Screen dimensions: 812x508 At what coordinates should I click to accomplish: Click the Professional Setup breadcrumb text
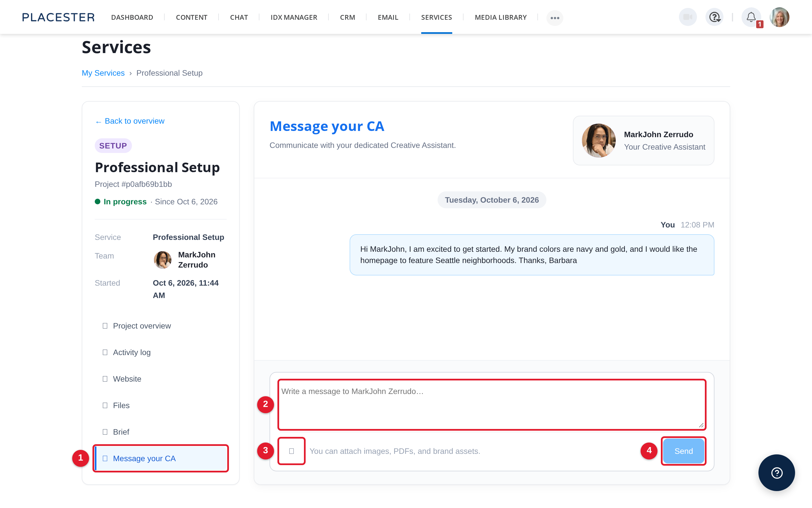tap(169, 73)
